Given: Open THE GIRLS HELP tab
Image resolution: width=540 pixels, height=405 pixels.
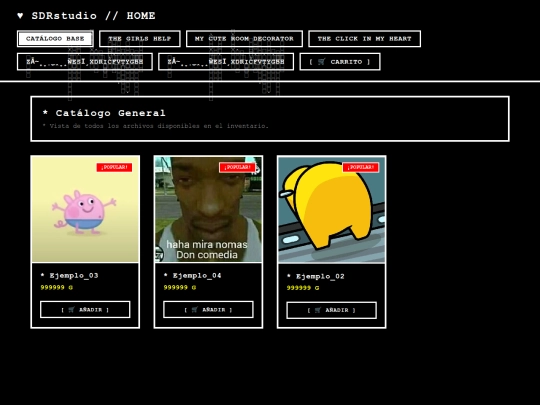Looking at the screenshot, I should [139, 39].
